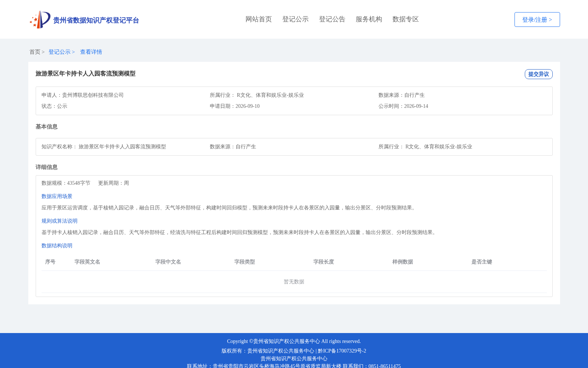Click the 申请日期：2026-09-10 field

pos(235,106)
